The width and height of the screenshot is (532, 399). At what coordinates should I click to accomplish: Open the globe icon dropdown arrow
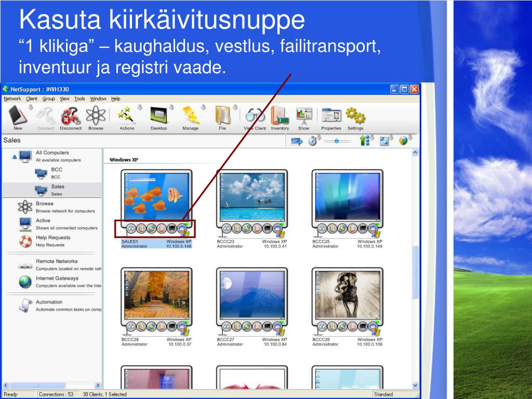click(410, 137)
